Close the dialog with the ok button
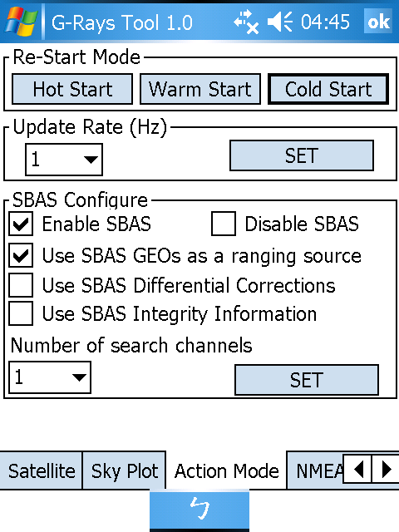The height and width of the screenshot is (532, 399). (x=378, y=22)
